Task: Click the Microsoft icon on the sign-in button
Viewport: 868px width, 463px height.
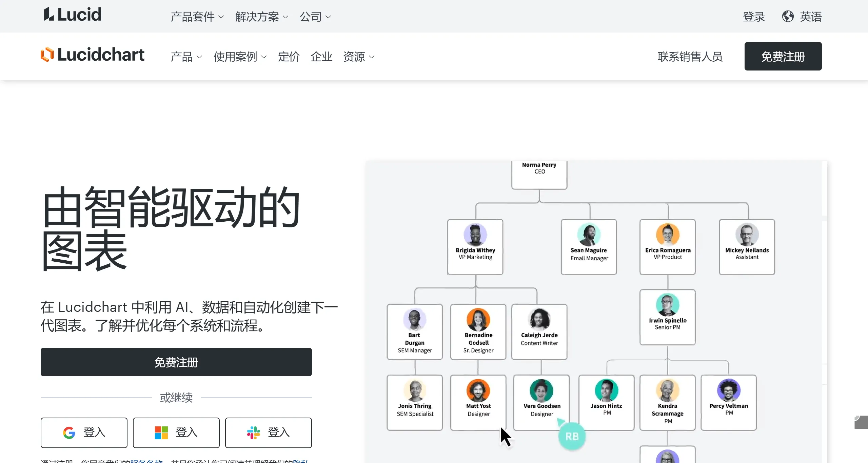Action: [161, 432]
